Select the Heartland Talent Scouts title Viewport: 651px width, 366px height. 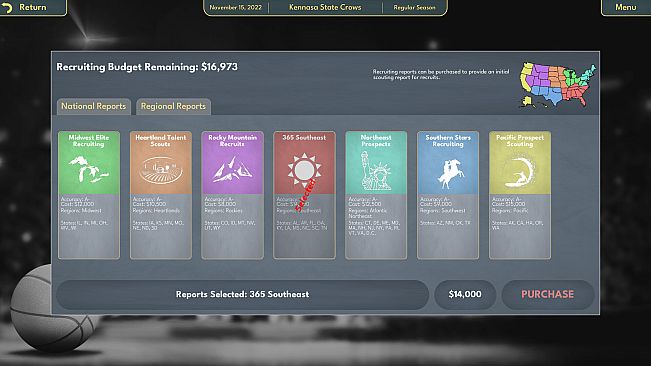(x=161, y=141)
